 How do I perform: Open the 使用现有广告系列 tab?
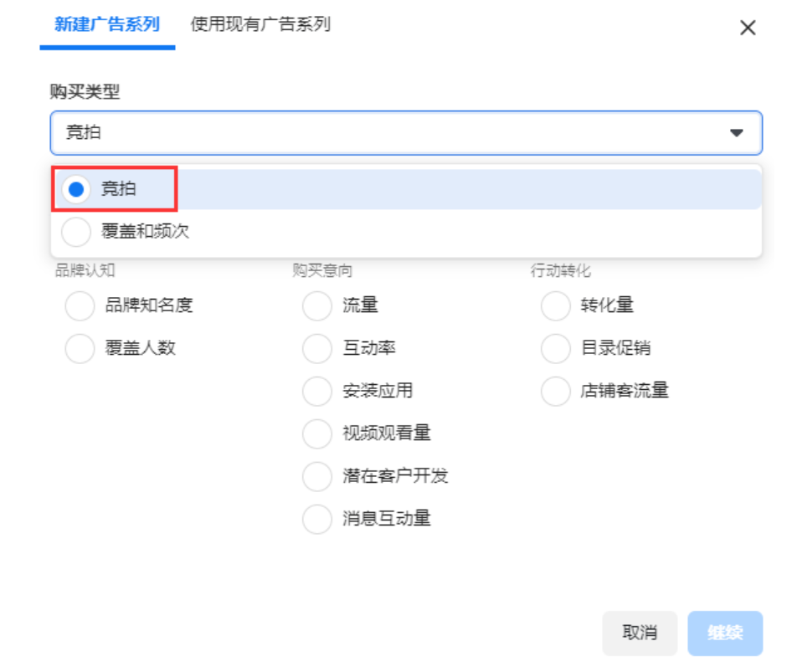coord(260,24)
